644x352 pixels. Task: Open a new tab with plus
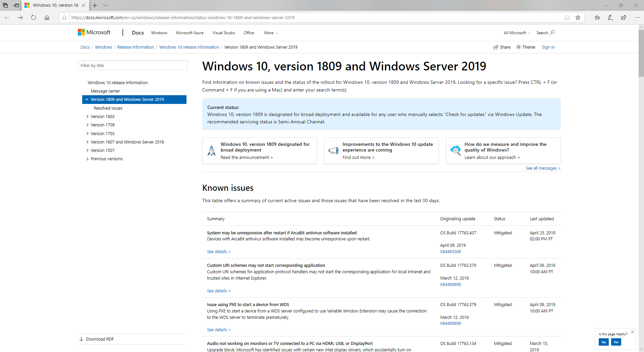[x=95, y=5]
